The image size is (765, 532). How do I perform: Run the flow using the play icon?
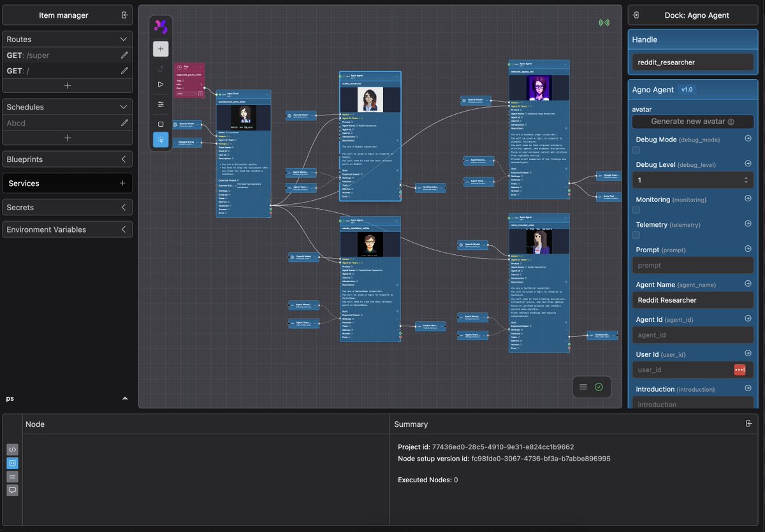160,83
